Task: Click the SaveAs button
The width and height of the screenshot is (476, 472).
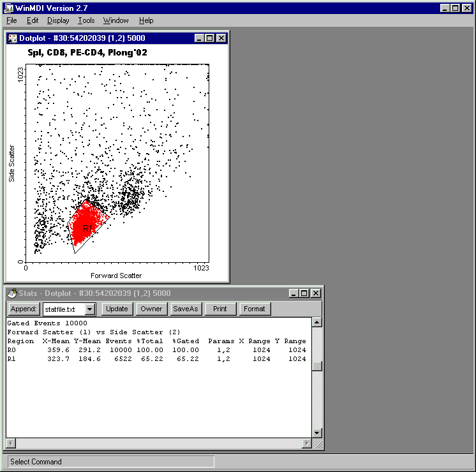Action: [186, 309]
